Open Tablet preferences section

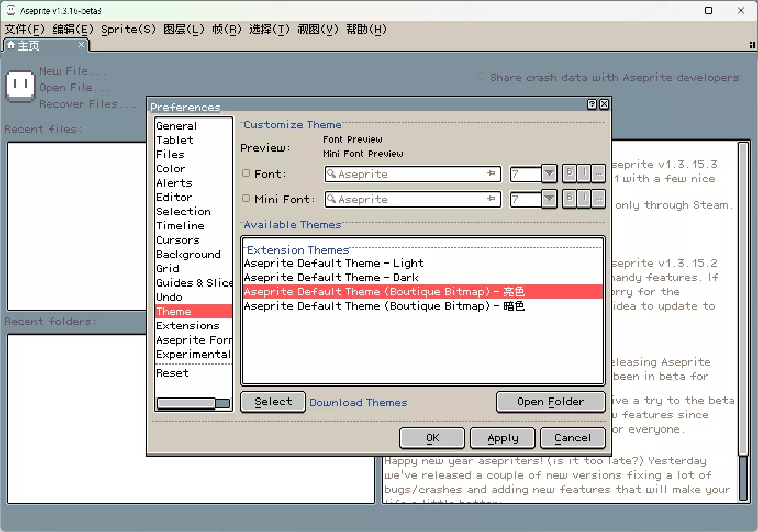[x=194, y=140]
